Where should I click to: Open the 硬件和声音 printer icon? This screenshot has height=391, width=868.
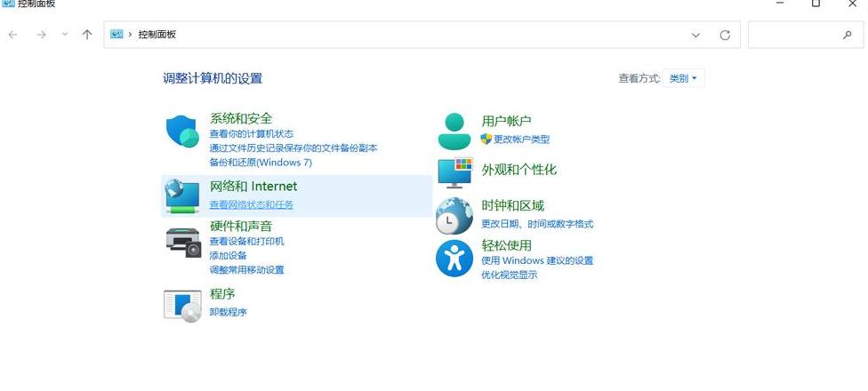[x=182, y=243]
